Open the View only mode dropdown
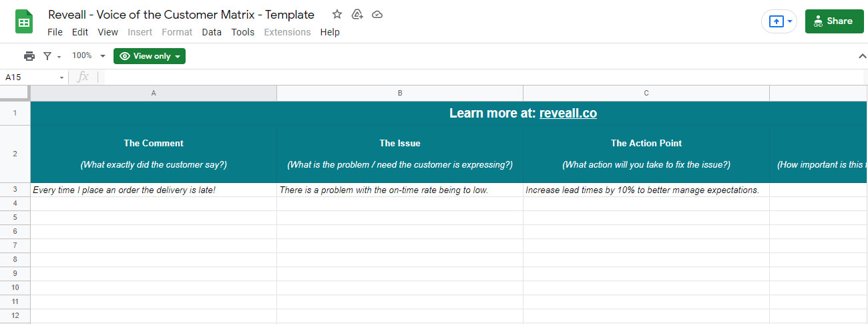The height and width of the screenshot is (324, 868). (x=150, y=56)
